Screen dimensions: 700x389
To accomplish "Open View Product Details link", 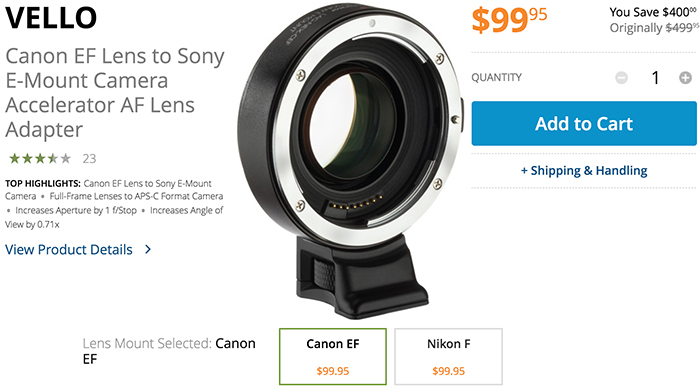I will tap(69, 249).
